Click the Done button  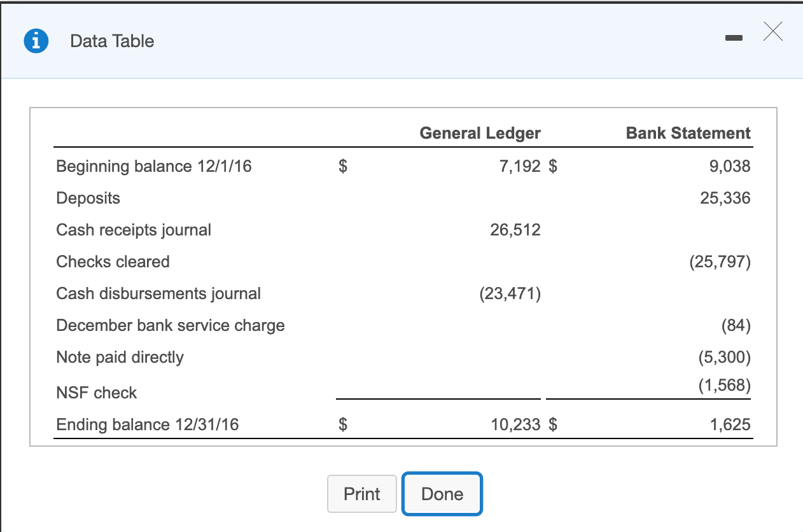442,494
